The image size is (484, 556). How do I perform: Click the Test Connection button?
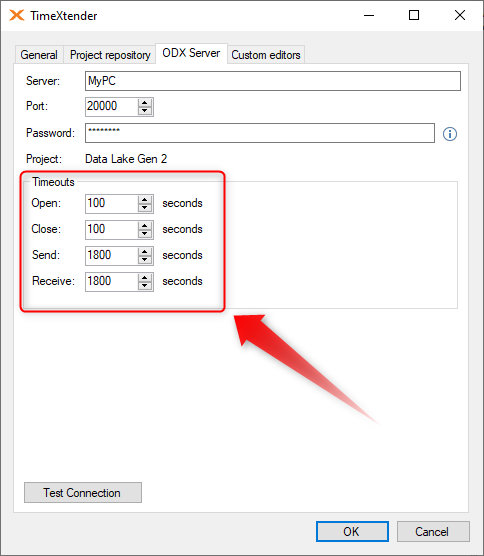(x=83, y=493)
